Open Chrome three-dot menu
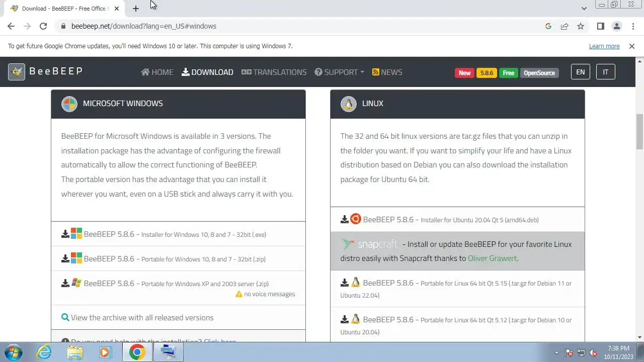 point(632,26)
